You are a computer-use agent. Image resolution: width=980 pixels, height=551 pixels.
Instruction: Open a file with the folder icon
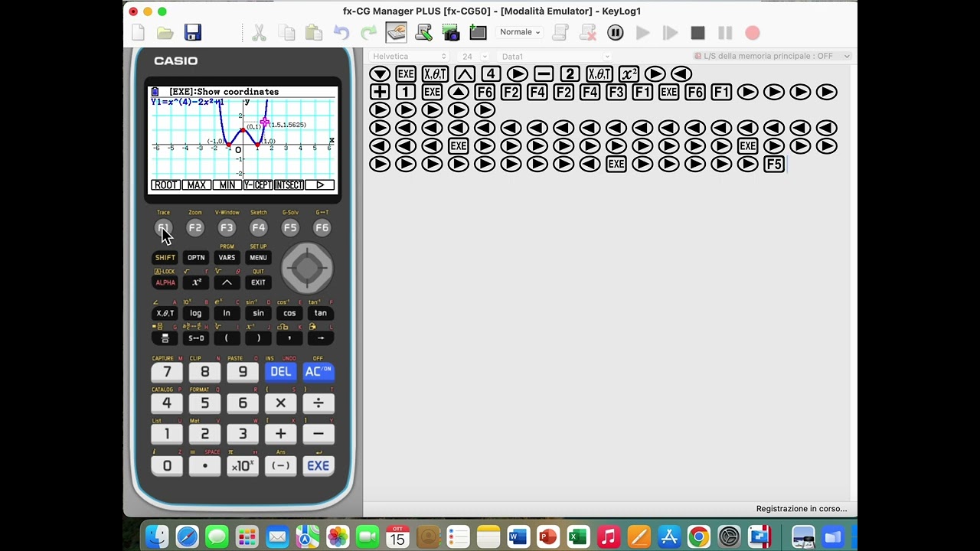point(165,33)
